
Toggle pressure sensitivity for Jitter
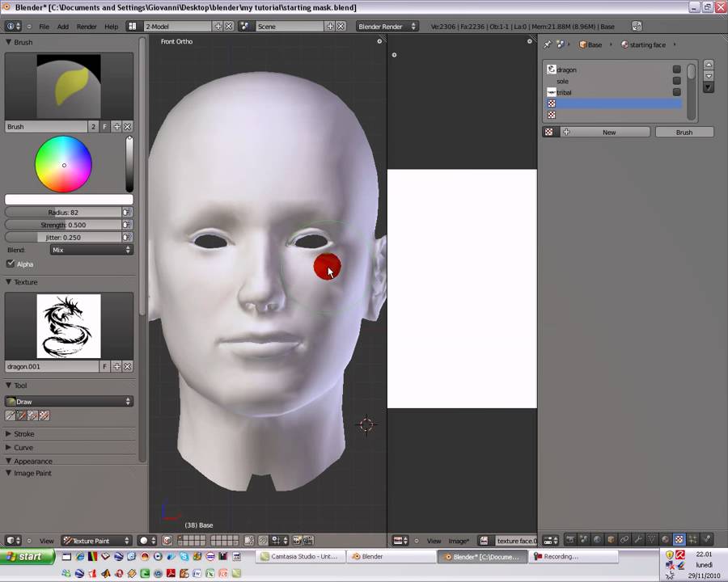coord(127,237)
